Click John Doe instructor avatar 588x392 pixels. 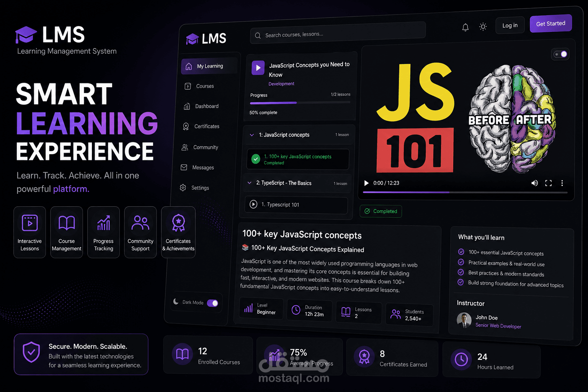[x=464, y=320]
